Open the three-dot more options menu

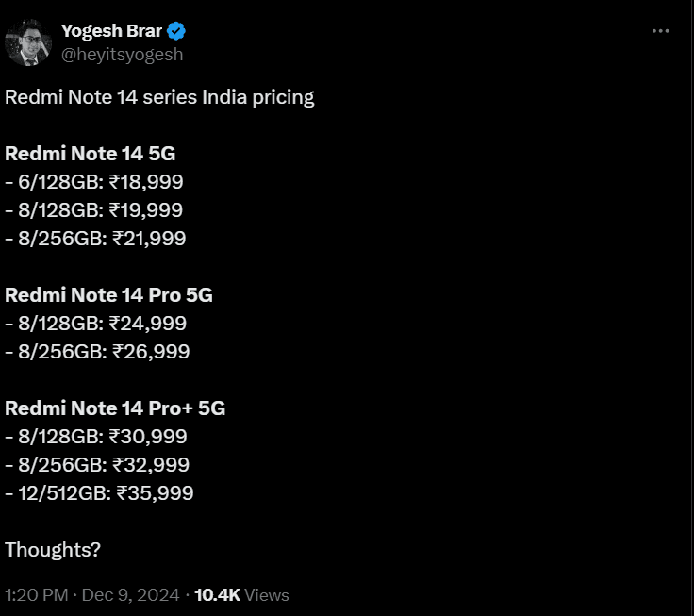click(x=660, y=31)
